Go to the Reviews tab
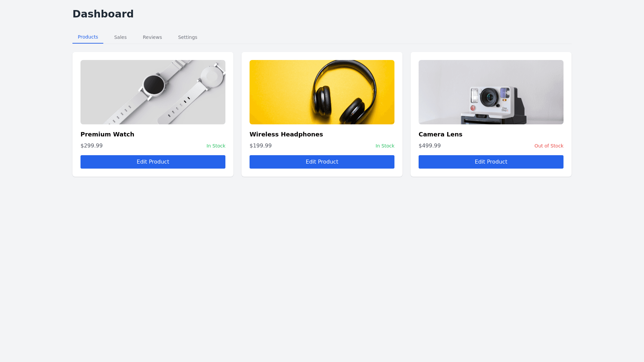 [x=152, y=37]
